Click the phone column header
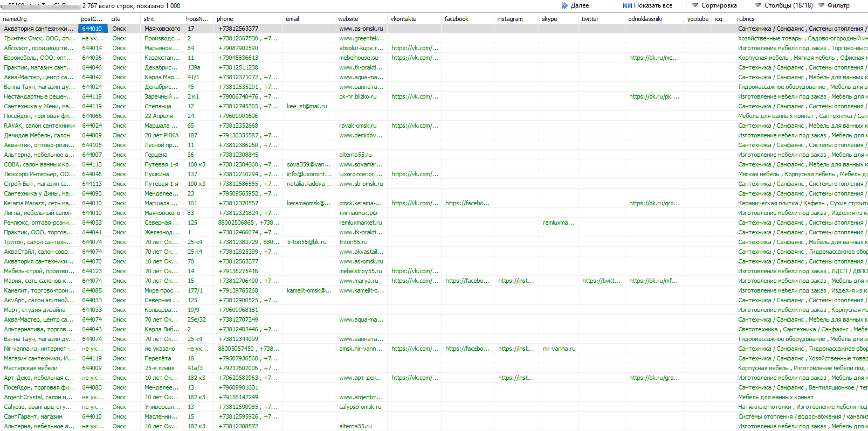Viewport: 868px width, 431px height. coord(249,19)
